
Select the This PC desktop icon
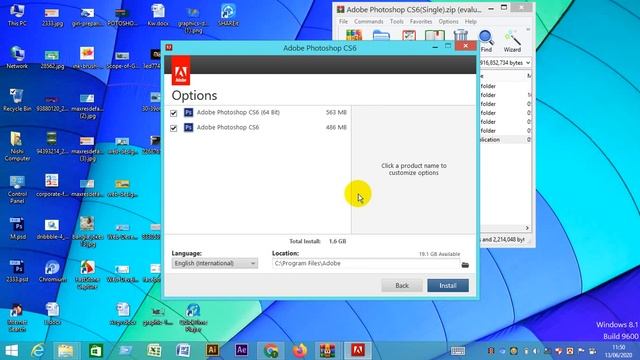coord(17,15)
